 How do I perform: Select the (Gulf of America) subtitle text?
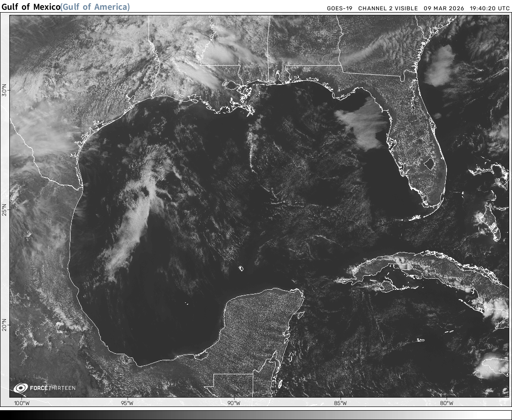95,7
